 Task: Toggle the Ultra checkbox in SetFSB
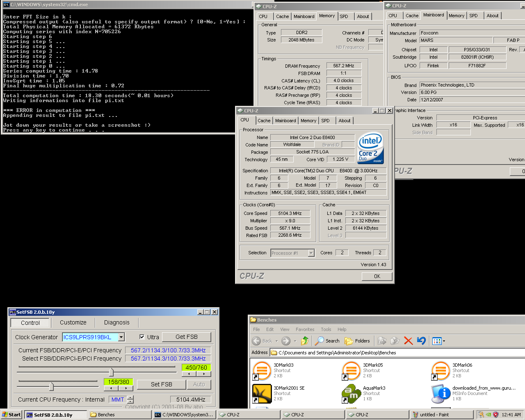click(142, 337)
